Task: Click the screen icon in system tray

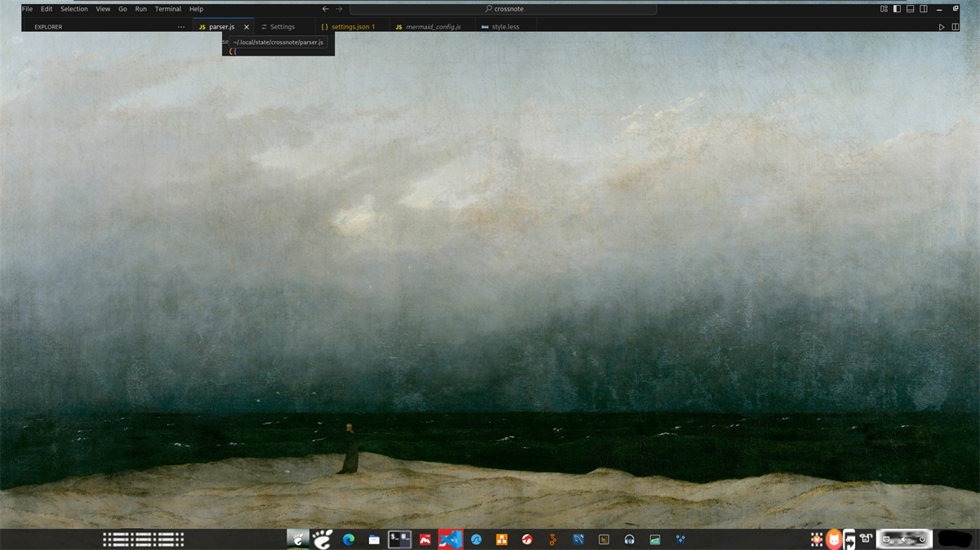Action: [887, 539]
